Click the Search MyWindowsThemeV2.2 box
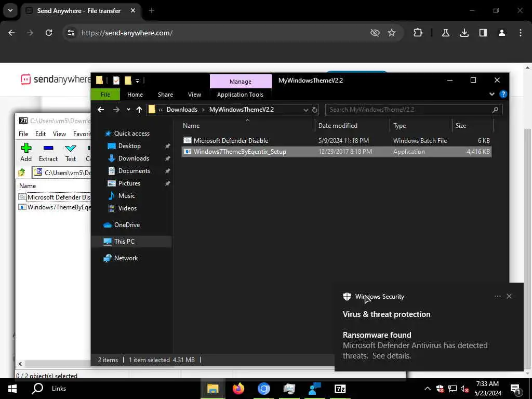 (414, 110)
